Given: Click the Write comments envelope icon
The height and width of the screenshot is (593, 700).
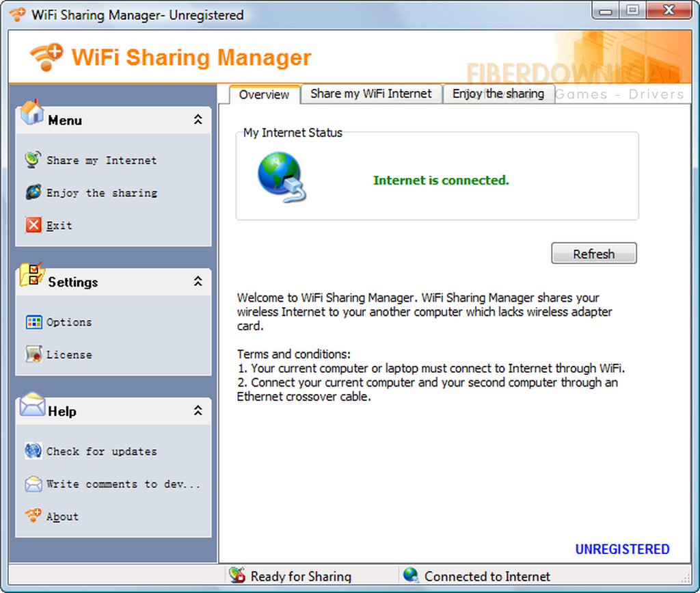Looking at the screenshot, I should click(x=33, y=484).
